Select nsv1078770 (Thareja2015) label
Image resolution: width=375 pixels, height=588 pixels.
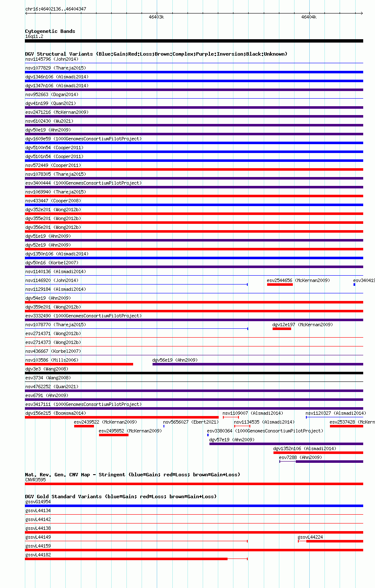click(55, 325)
